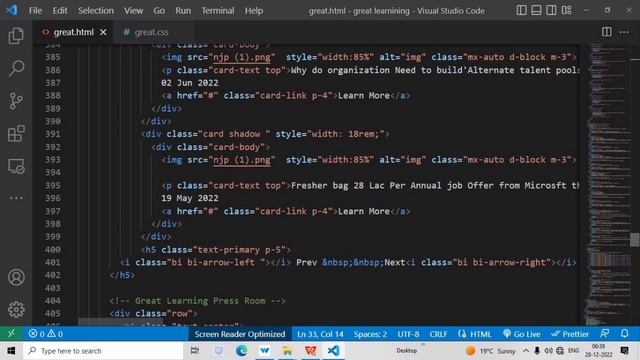Open WPS Office from taskbar
Screen dimensions: 640x360
[310, 351]
